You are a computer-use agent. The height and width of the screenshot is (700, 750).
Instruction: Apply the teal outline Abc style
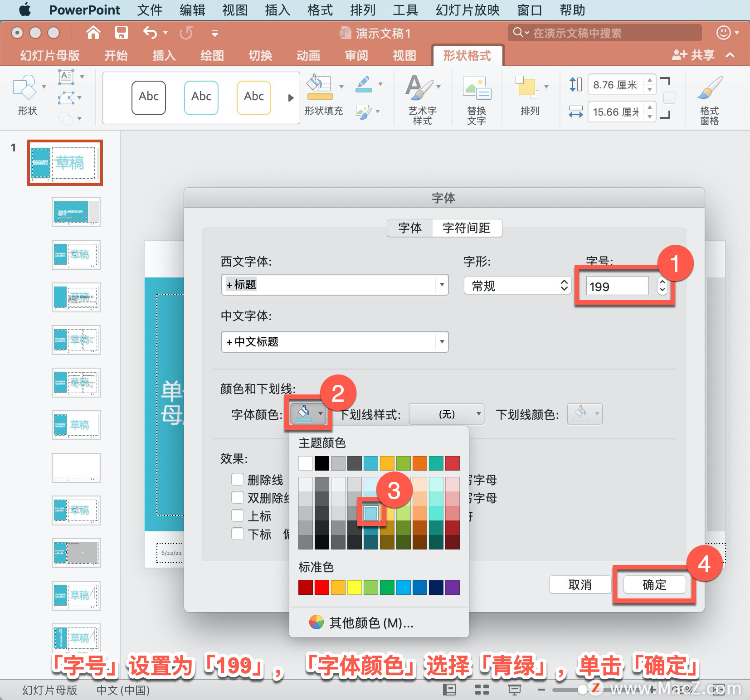(x=201, y=97)
